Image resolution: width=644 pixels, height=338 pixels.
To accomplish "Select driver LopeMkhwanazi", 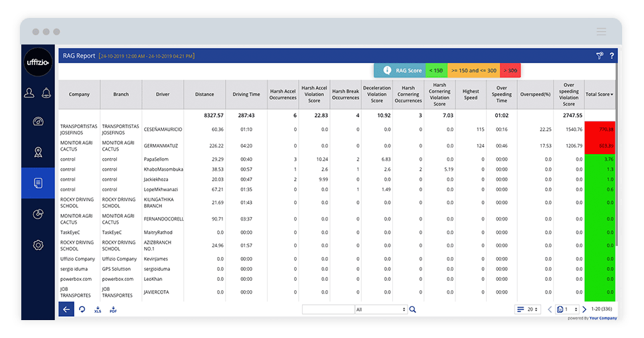I will coord(161,190).
